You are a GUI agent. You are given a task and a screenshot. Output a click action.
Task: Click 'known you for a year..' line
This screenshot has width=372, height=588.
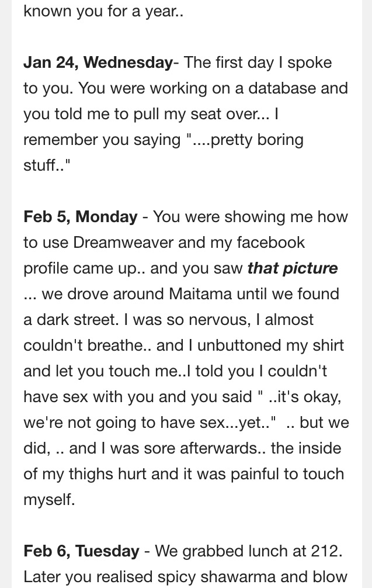coord(103,11)
